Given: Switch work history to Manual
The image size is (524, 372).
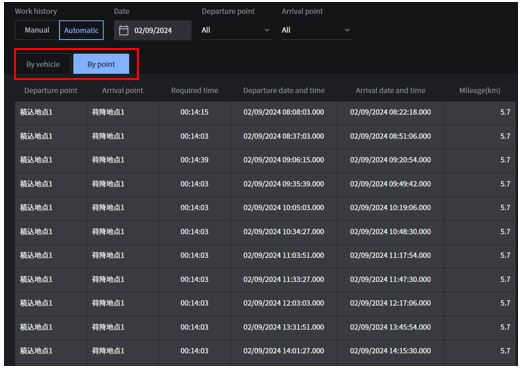Looking at the screenshot, I should [37, 30].
